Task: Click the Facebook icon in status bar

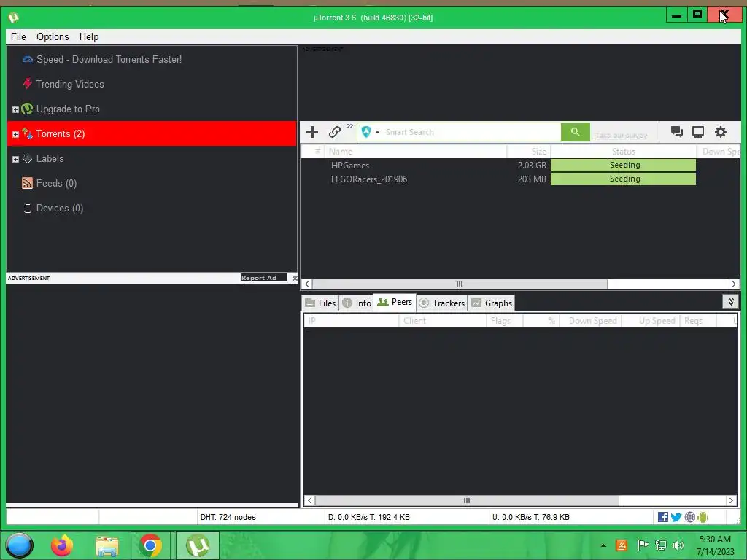Action: (662, 517)
